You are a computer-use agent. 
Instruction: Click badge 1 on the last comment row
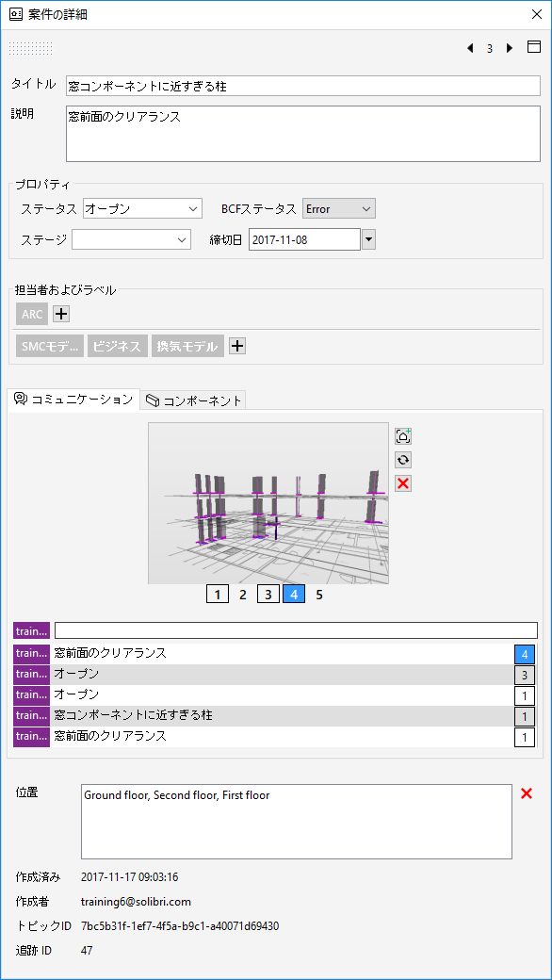[x=525, y=738]
